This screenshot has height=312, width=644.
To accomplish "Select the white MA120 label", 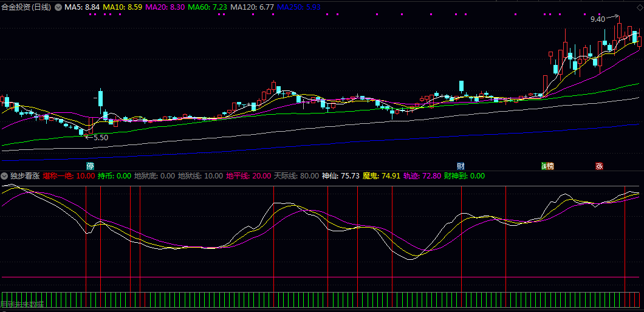I will click(252, 7).
